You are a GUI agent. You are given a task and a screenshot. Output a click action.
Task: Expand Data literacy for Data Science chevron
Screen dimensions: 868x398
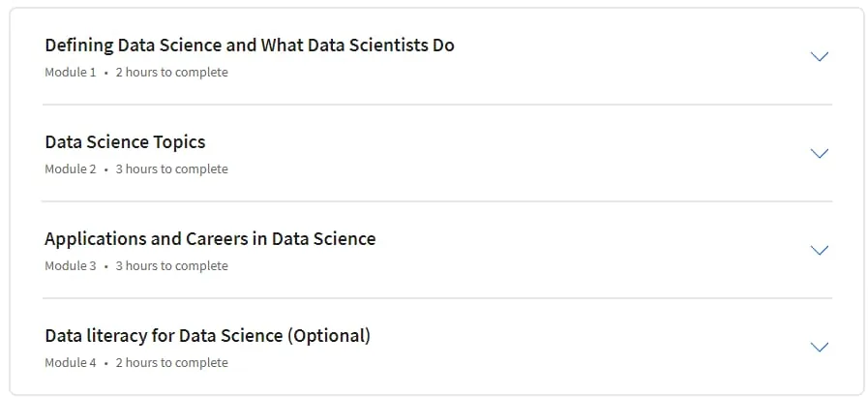[819, 348]
